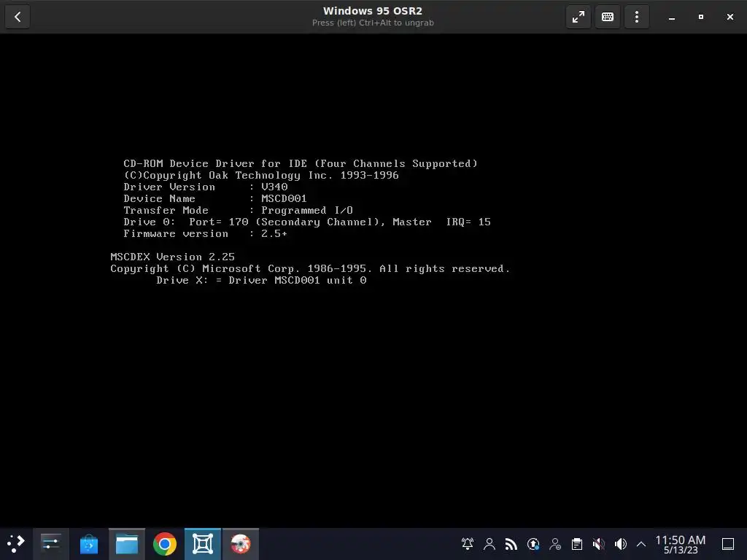
Task: Click the 'Drive X: = Driver MSCD001' line
Action: coord(262,281)
